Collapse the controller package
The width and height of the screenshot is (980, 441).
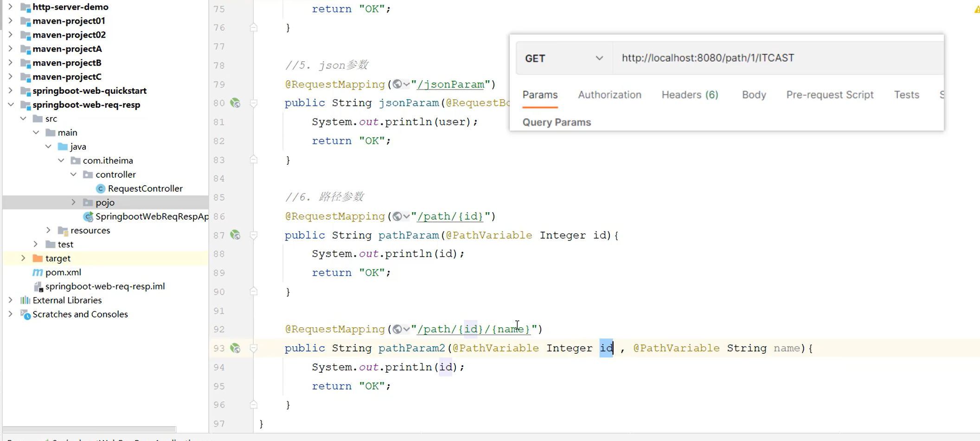pyautogui.click(x=73, y=175)
